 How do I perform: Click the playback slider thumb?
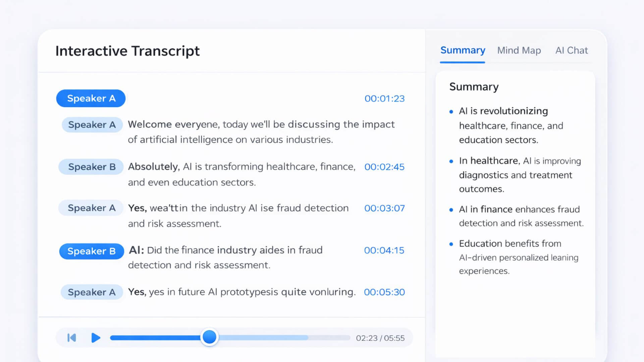click(210, 337)
